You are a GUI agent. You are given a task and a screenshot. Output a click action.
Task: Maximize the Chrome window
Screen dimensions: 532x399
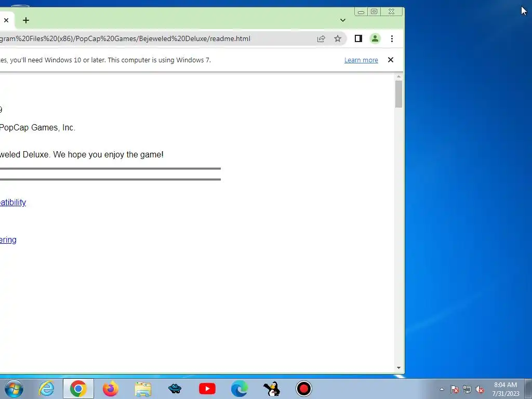pos(374,12)
